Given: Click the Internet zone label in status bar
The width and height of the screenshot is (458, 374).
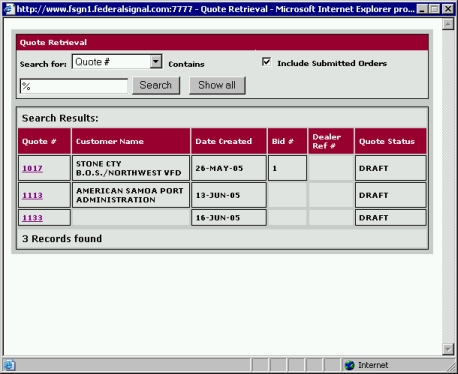Looking at the screenshot, I should point(373,365).
